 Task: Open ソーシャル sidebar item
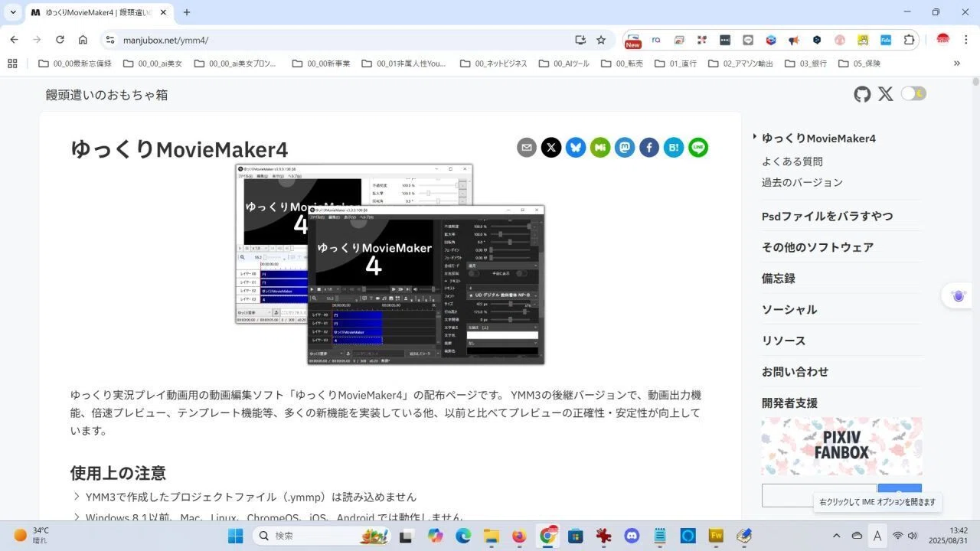point(789,309)
